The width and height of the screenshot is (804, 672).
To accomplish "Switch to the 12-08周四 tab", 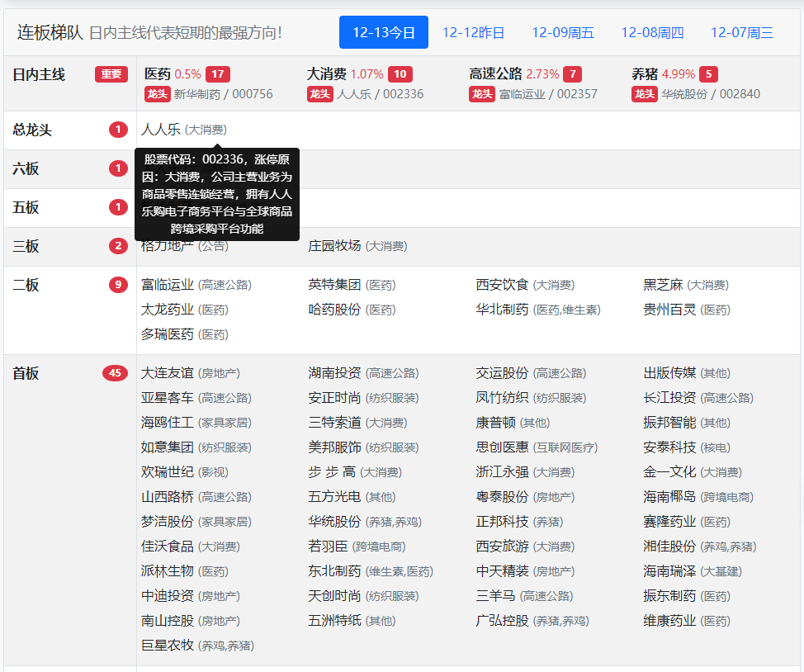I will [x=652, y=32].
